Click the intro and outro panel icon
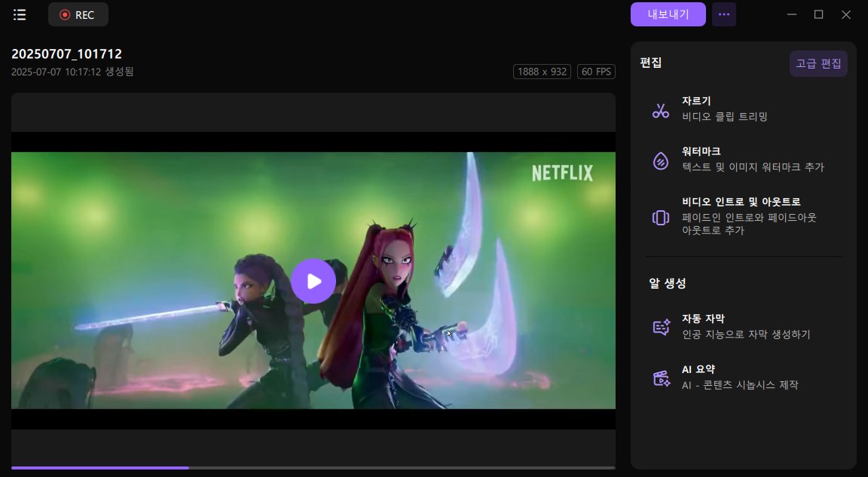The height and width of the screenshot is (477, 868). pyautogui.click(x=660, y=218)
